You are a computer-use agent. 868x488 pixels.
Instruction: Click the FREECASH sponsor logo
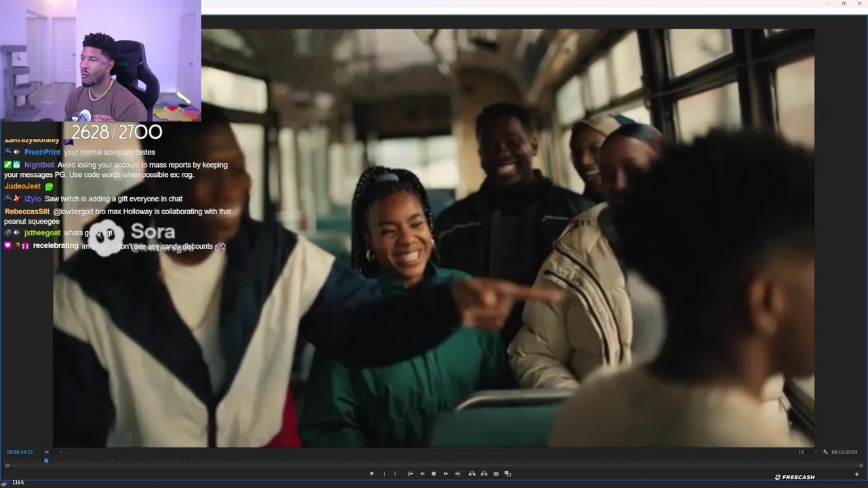(795, 477)
